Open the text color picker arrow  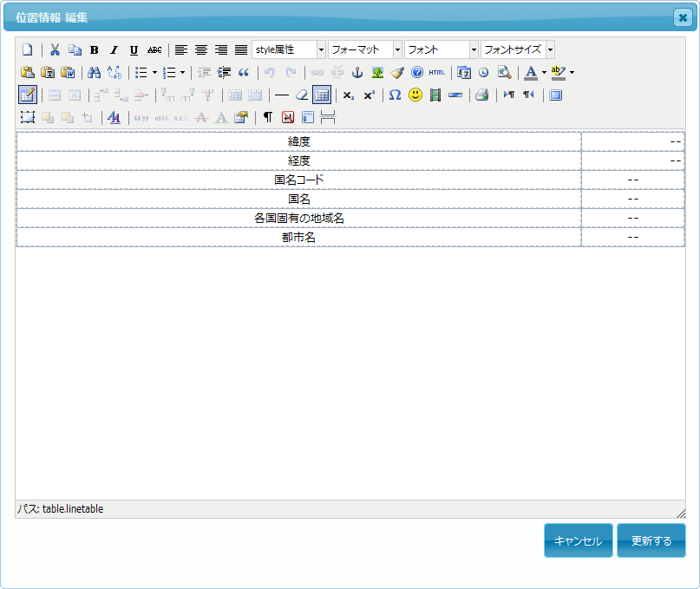pos(544,72)
